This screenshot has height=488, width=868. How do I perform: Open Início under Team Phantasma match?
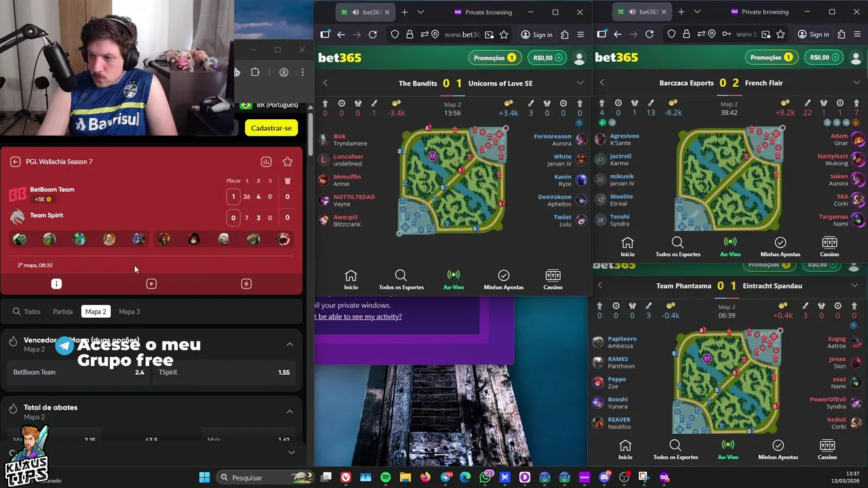[625, 449]
